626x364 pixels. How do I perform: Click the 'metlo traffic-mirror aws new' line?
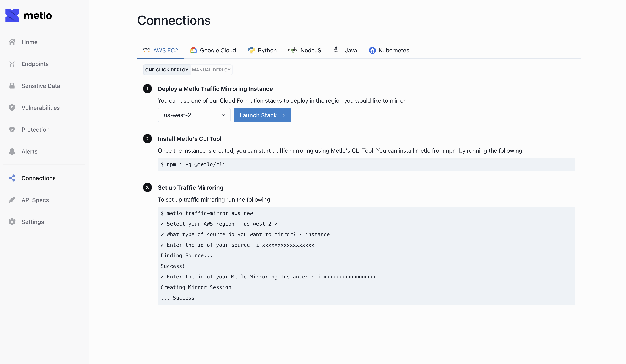coord(207,213)
